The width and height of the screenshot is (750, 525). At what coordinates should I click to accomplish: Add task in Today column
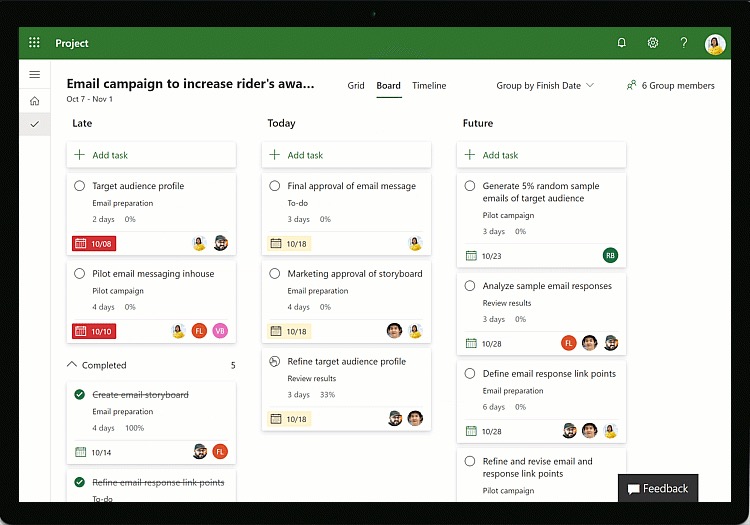click(x=346, y=155)
